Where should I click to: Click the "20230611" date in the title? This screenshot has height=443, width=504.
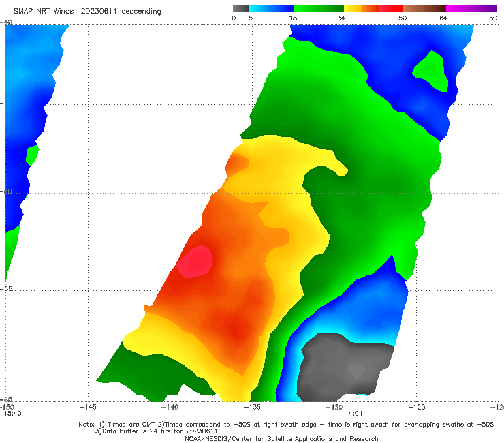point(98,11)
